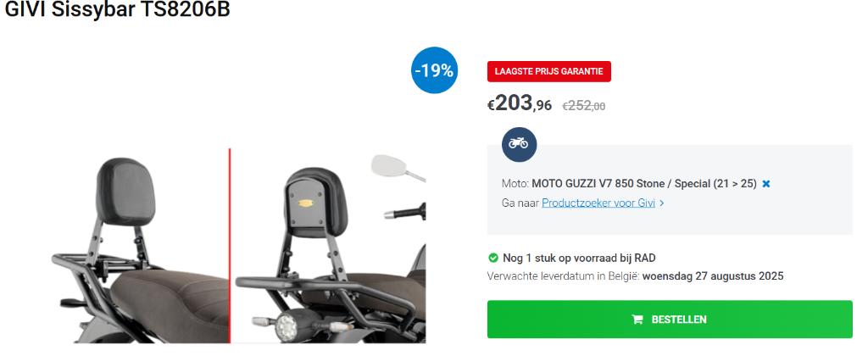Image resolution: width=868 pixels, height=356 pixels.
Task: Click the green stock checkmark icon
Action: (x=492, y=258)
